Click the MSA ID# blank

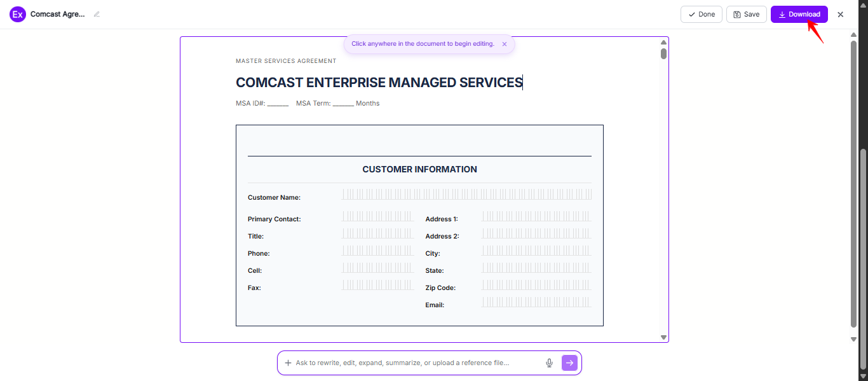point(278,104)
